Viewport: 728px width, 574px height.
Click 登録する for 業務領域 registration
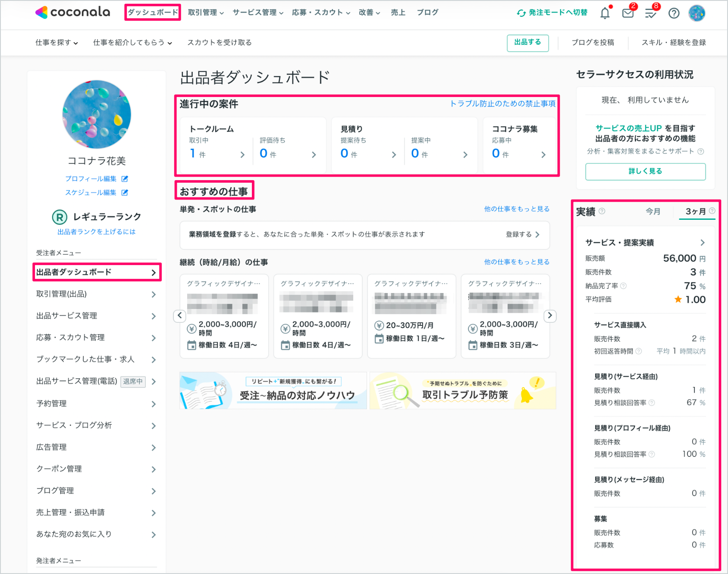pyautogui.click(x=523, y=234)
